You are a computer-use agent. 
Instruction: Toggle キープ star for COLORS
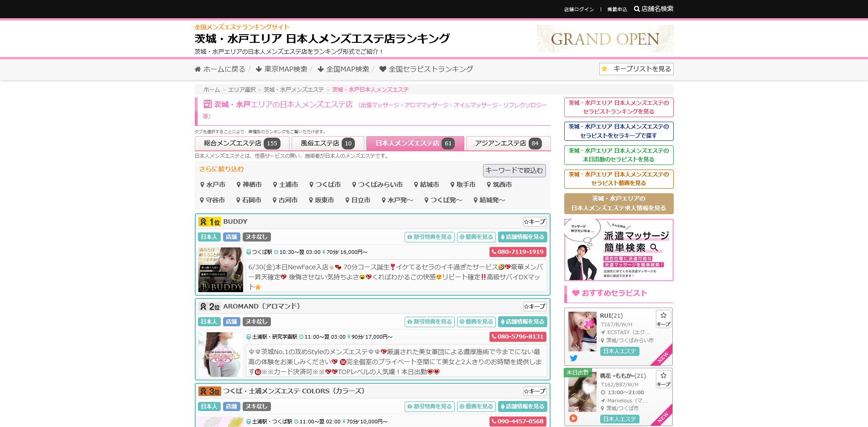[535, 391]
